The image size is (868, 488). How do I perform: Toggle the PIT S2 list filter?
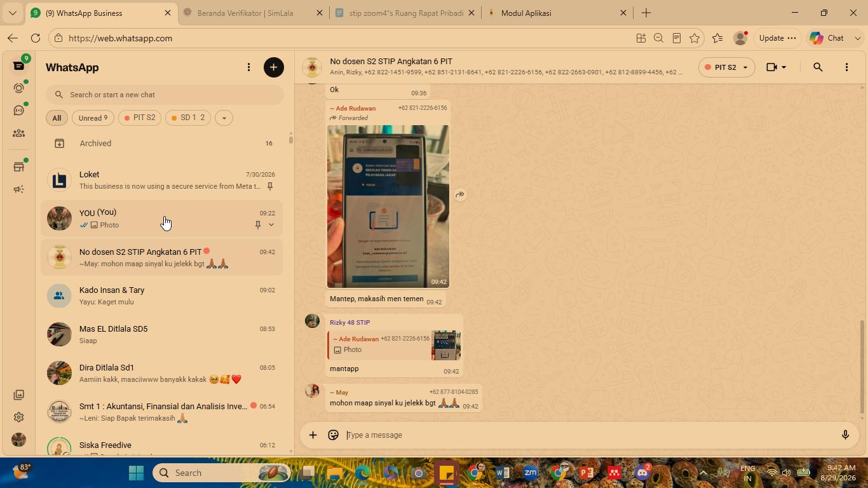pyautogui.click(x=140, y=118)
